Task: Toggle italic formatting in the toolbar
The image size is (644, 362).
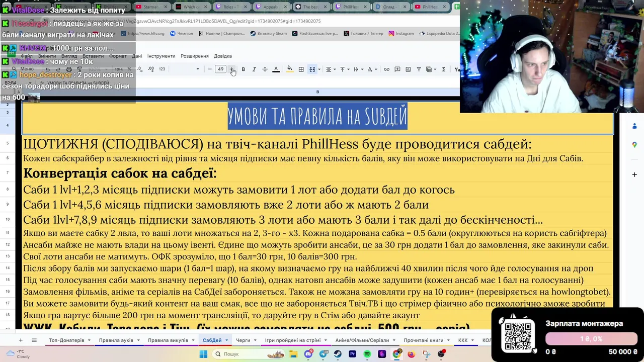Action: (x=254, y=69)
